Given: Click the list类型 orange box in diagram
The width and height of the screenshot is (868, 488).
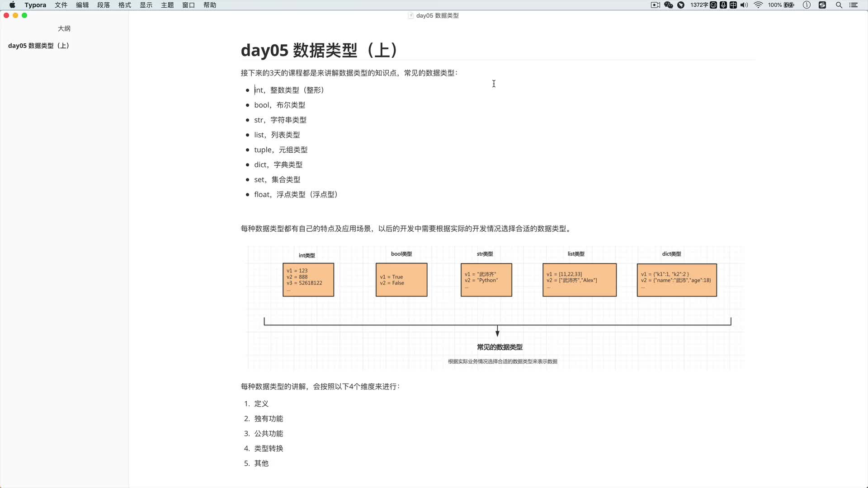Looking at the screenshot, I should (580, 280).
